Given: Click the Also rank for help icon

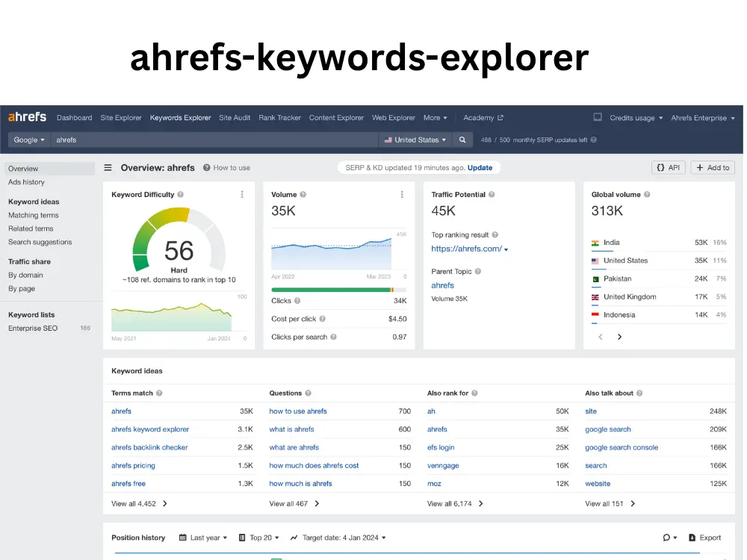Looking at the screenshot, I should tap(474, 393).
